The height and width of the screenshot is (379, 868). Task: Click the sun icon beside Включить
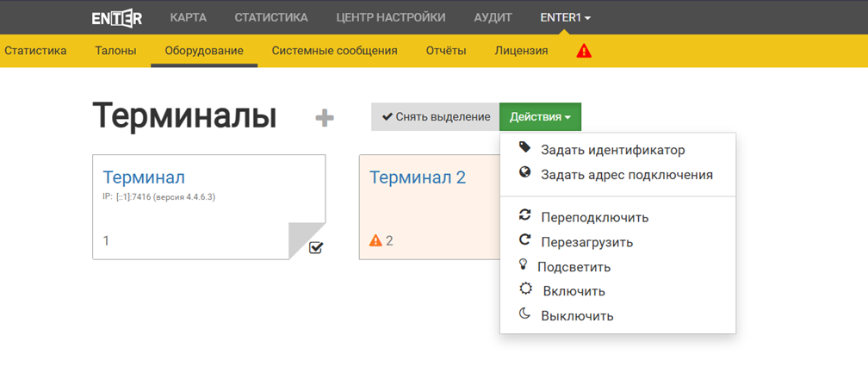525,290
